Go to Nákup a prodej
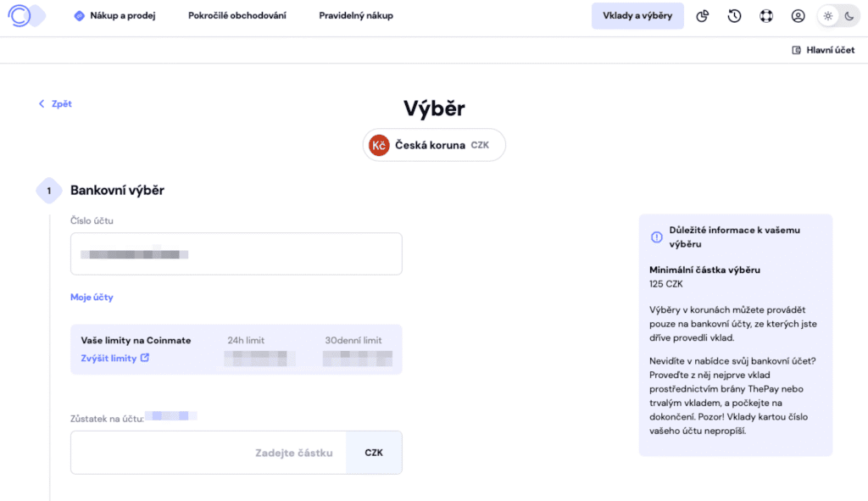This screenshot has height=501, width=868. [x=115, y=16]
